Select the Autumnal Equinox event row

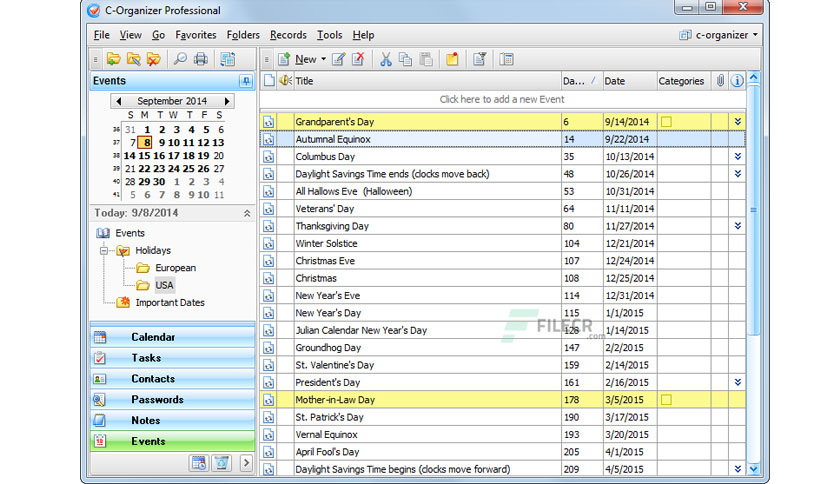tap(503, 139)
